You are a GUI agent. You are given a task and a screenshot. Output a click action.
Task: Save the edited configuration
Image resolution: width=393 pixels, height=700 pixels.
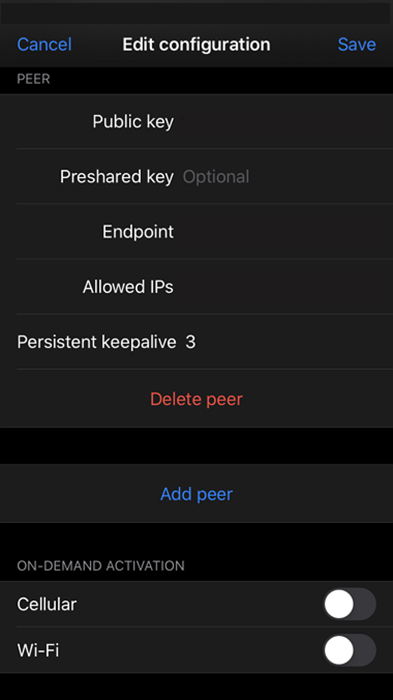pos(356,44)
